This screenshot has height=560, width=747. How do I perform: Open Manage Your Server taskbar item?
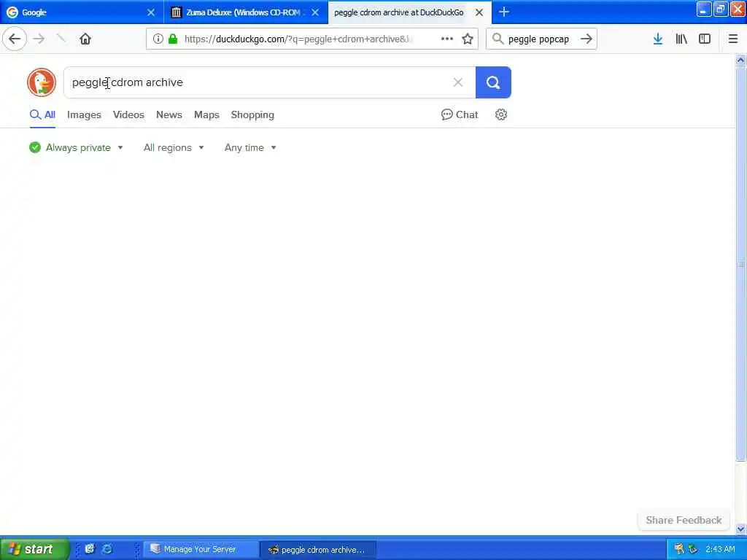(200, 549)
